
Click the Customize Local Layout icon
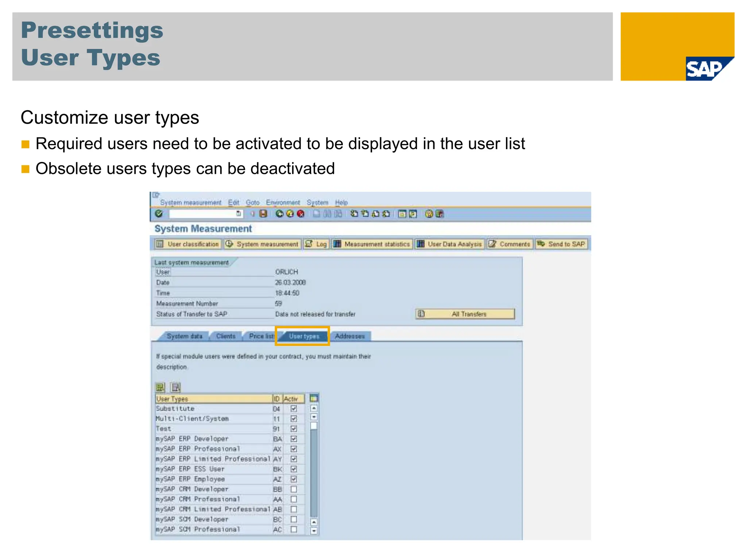440,214
